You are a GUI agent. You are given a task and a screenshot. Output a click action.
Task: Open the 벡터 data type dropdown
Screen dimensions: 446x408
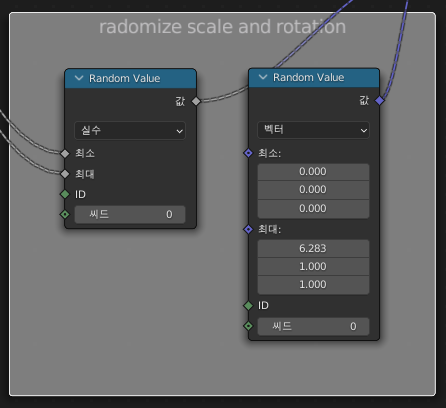click(313, 130)
